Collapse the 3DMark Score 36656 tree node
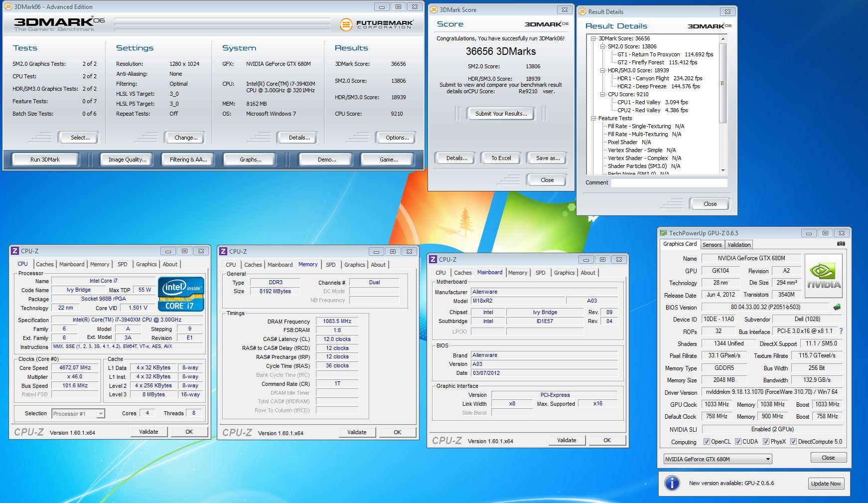The width and height of the screenshot is (868, 503). (593, 38)
